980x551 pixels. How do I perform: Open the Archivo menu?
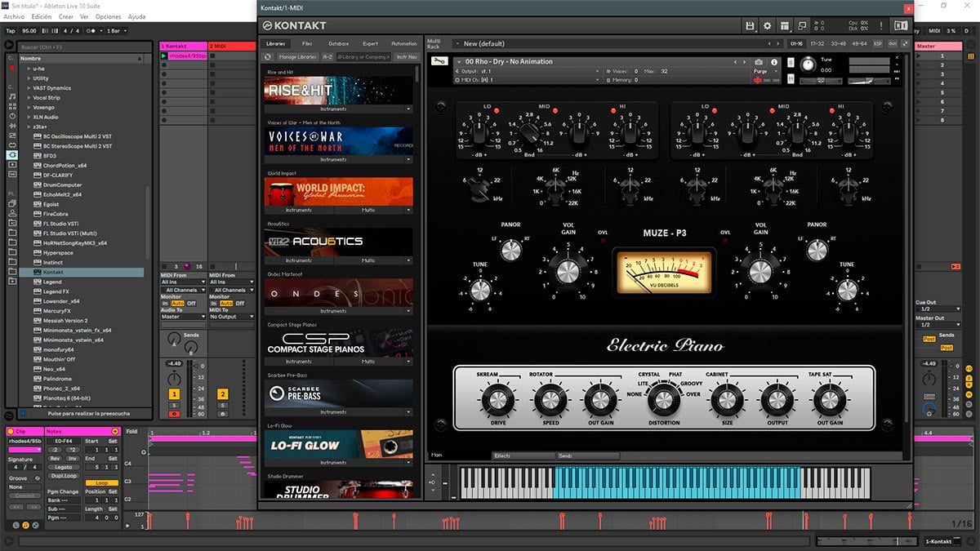coord(14,16)
